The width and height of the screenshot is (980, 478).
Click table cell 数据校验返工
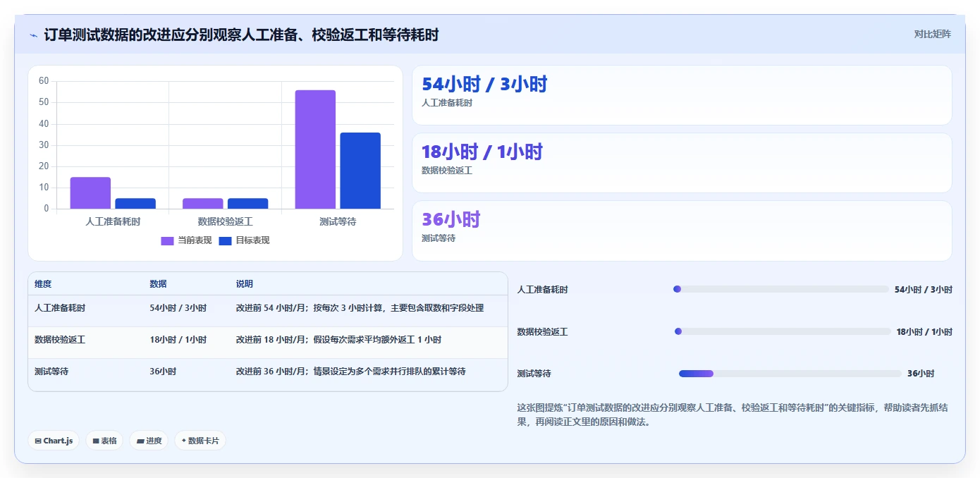[60, 340]
